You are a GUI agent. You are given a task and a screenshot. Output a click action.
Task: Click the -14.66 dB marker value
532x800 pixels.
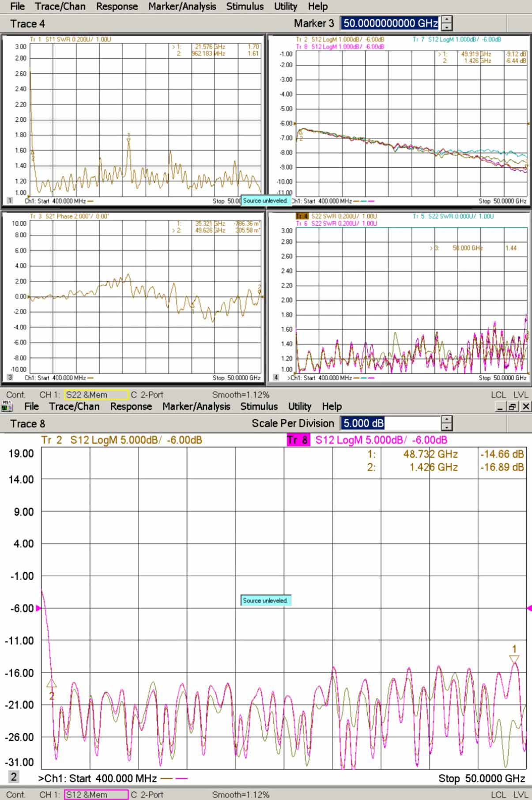click(502, 454)
